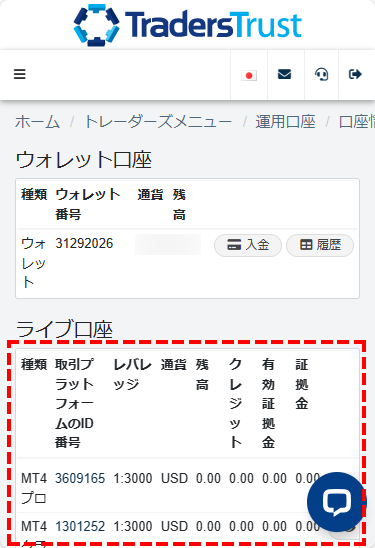Open 運用口座 breadcrumb
Image resolution: width=375 pixels, height=548 pixels.
[x=285, y=122]
